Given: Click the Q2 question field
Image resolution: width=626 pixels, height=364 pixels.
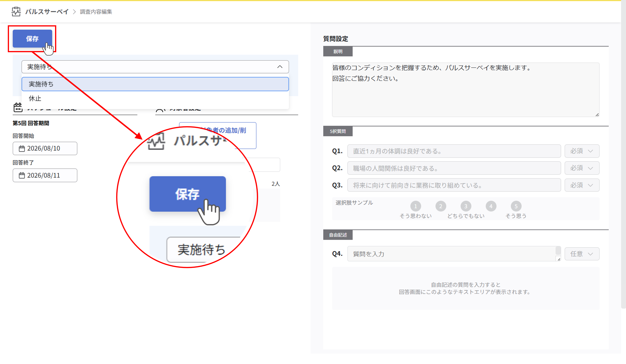Looking at the screenshot, I should [454, 168].
